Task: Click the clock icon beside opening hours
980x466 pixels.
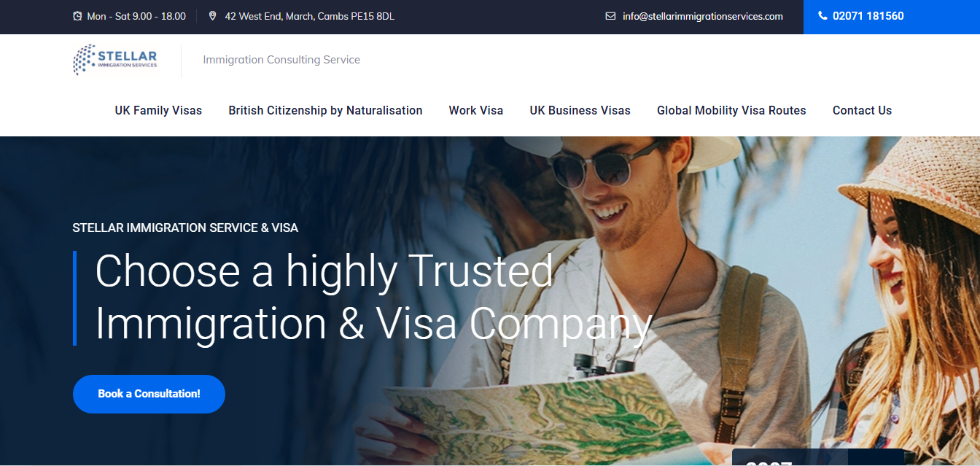Action: coord(77,16)
